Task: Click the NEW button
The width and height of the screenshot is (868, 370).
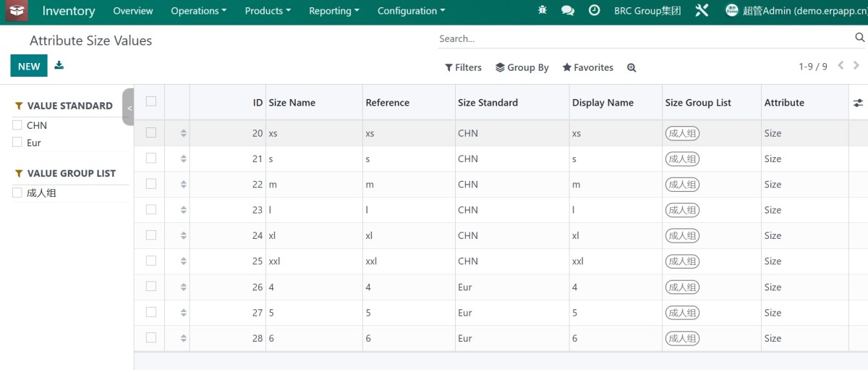Action: coord(29,66)
